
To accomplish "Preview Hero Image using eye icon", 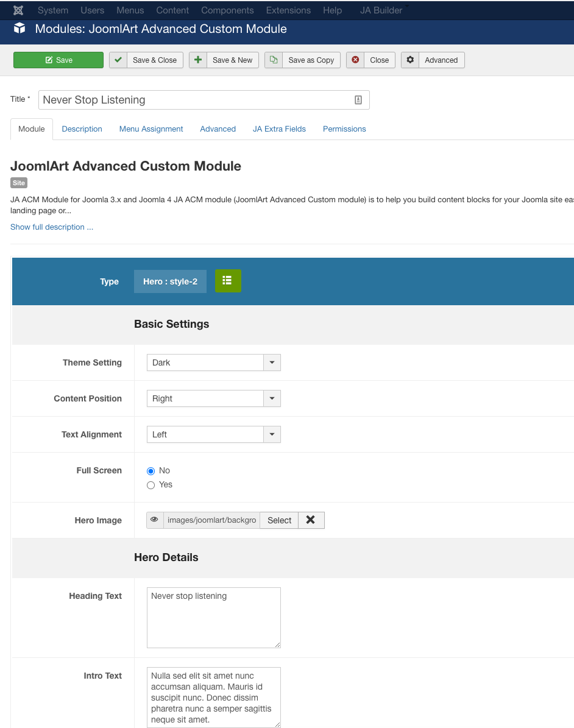I will click(155, 520).
